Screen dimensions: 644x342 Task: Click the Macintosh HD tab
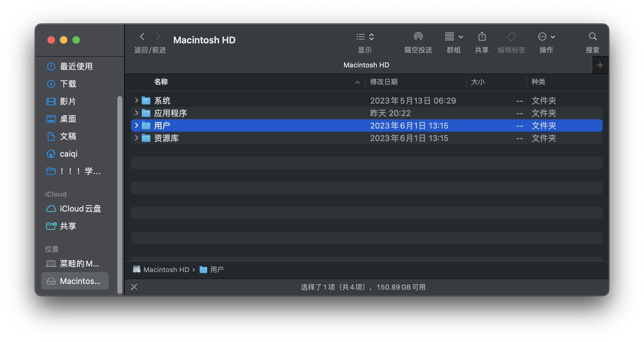366,65
